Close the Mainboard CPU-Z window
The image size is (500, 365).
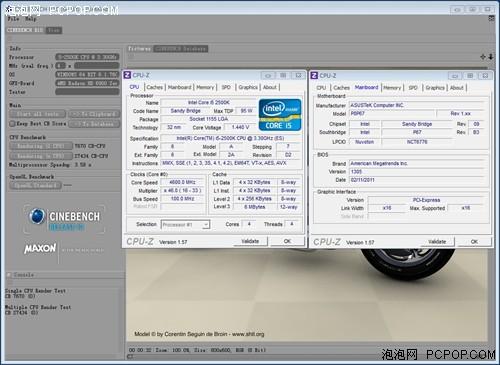pyautogui.click(x=485, y=76)
